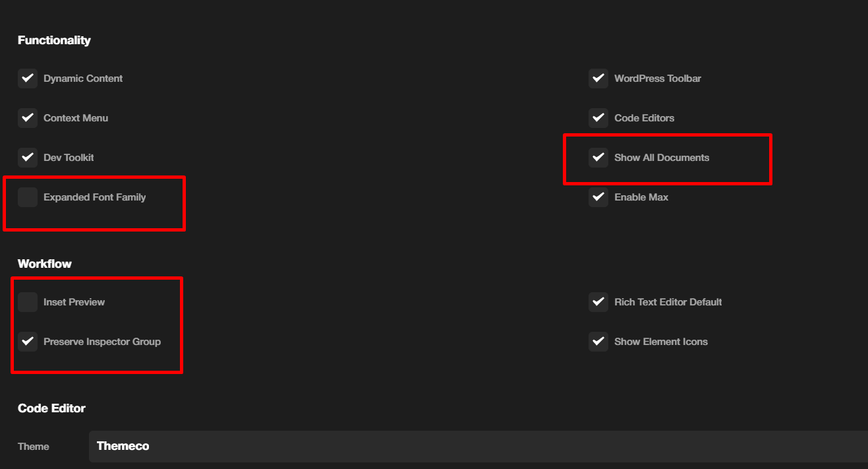Disable the Code Editors checkbox
The width and height of the screenshot is (868, 469).
click(598, 118)
